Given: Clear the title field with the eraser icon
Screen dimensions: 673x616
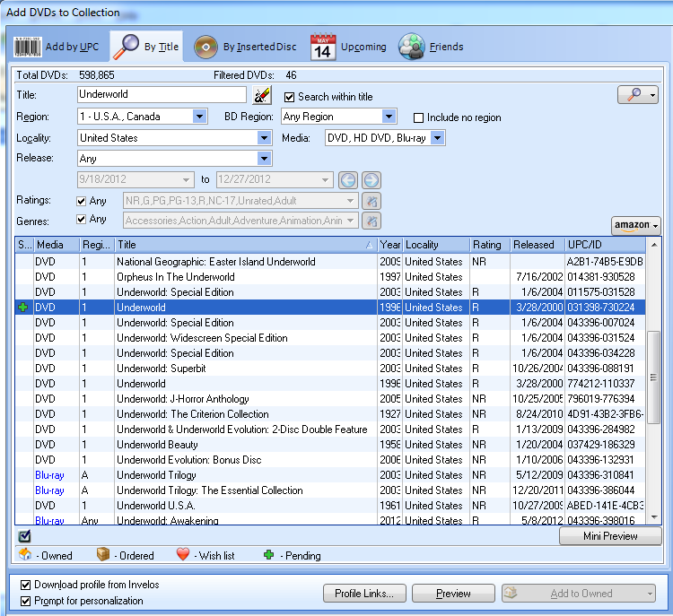Looking at the screenshot, I should coord(262,95).
